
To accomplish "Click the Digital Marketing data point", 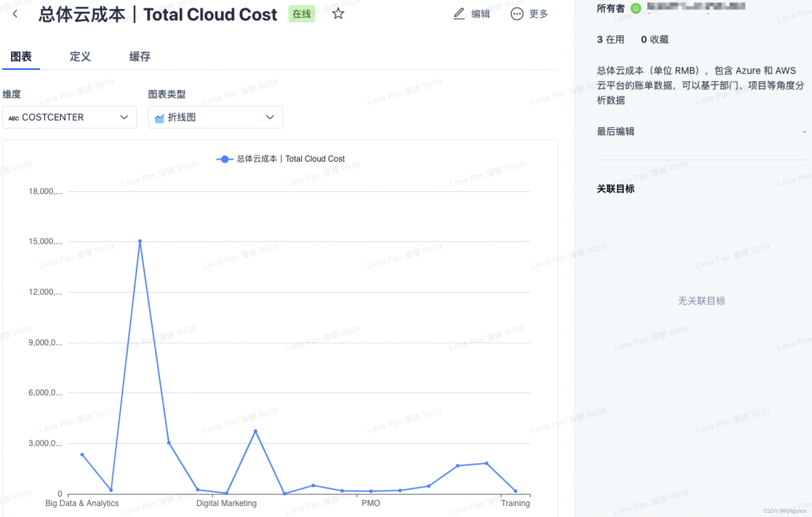I will pos(227,493).
